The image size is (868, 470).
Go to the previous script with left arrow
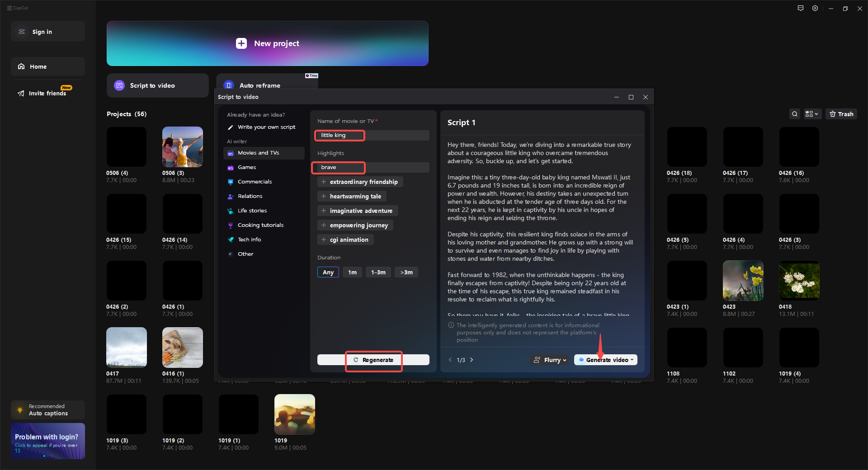point(450,360)
